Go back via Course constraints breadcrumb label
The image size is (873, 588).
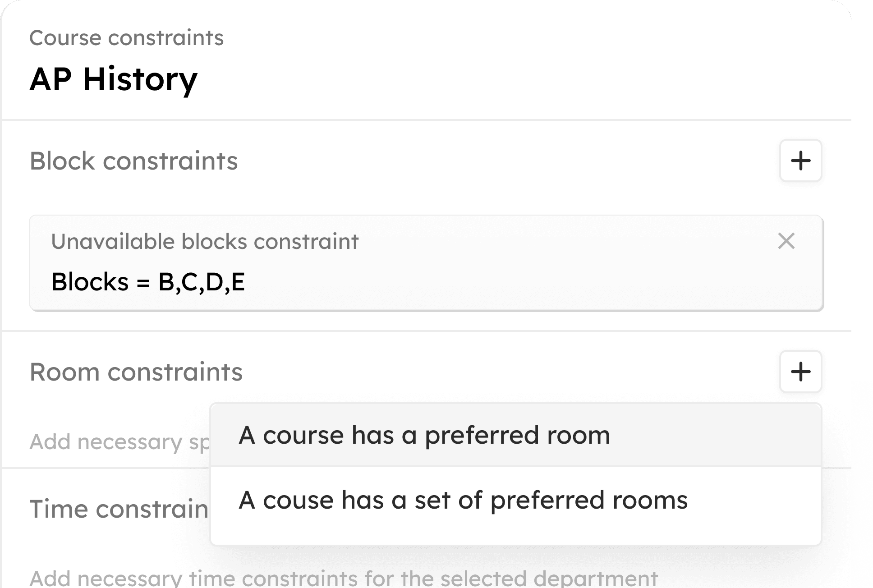point(127,37)
